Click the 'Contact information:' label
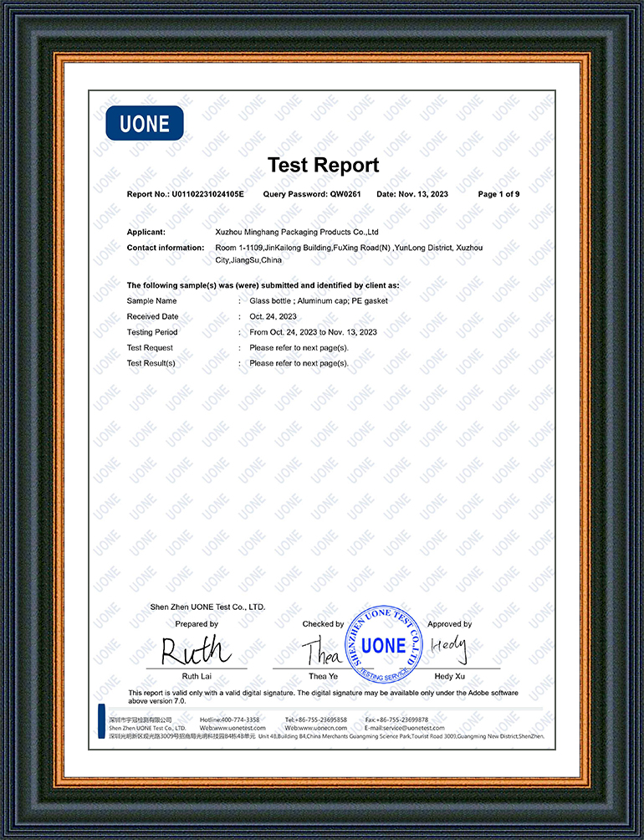Image resolution: width=644 pixels, height=840 pixels. [166, 248]
